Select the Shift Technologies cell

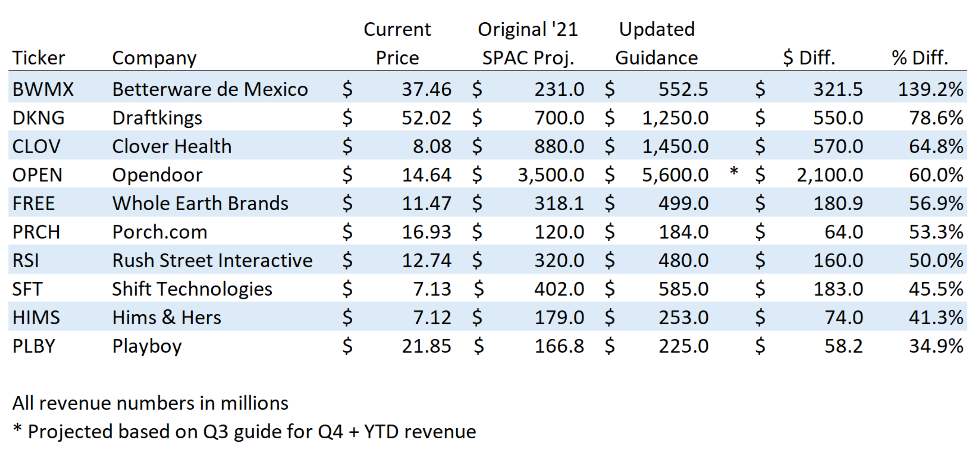(192, 290)
